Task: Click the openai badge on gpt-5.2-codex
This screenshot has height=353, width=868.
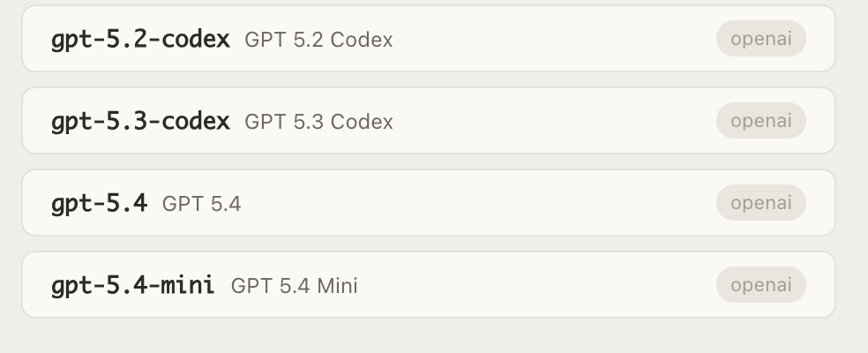Action: click(x=761, y=38)
